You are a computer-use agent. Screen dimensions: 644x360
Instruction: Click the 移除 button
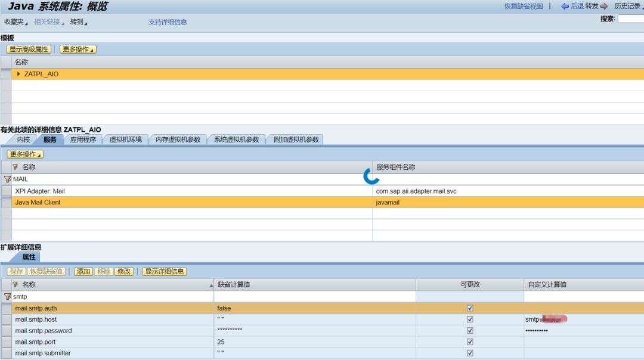[104, 271]
